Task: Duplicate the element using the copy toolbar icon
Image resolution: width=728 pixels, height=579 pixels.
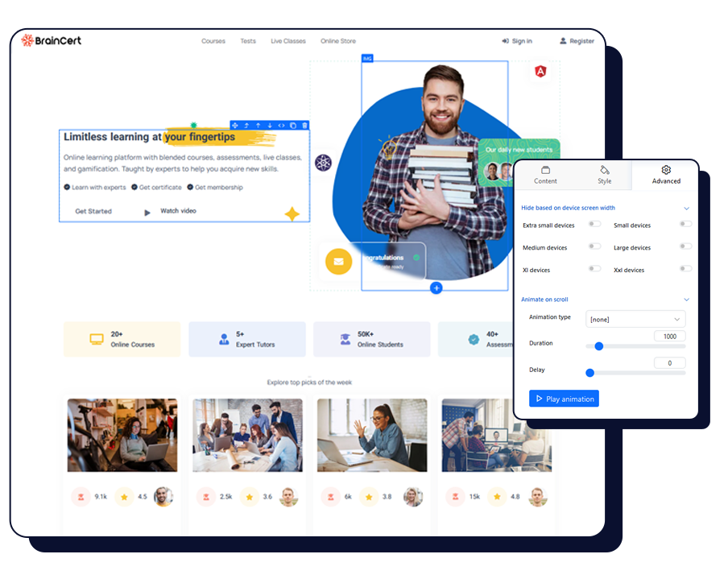Action: 293,125
